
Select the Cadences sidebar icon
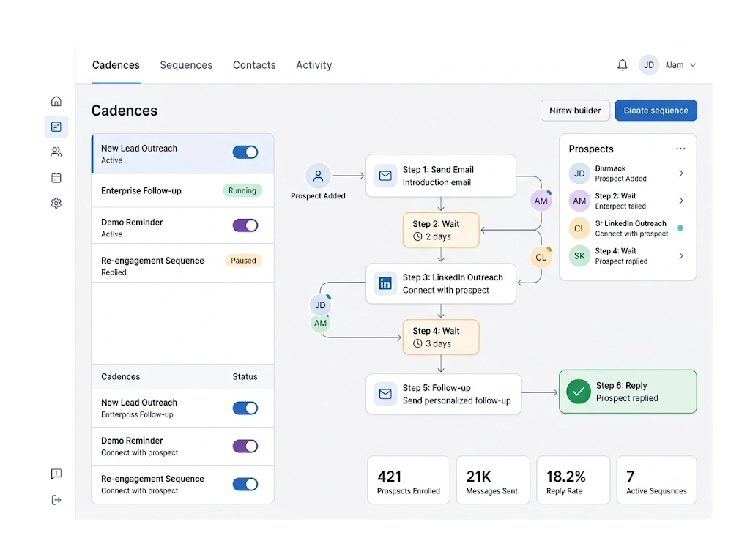point(56,127)
